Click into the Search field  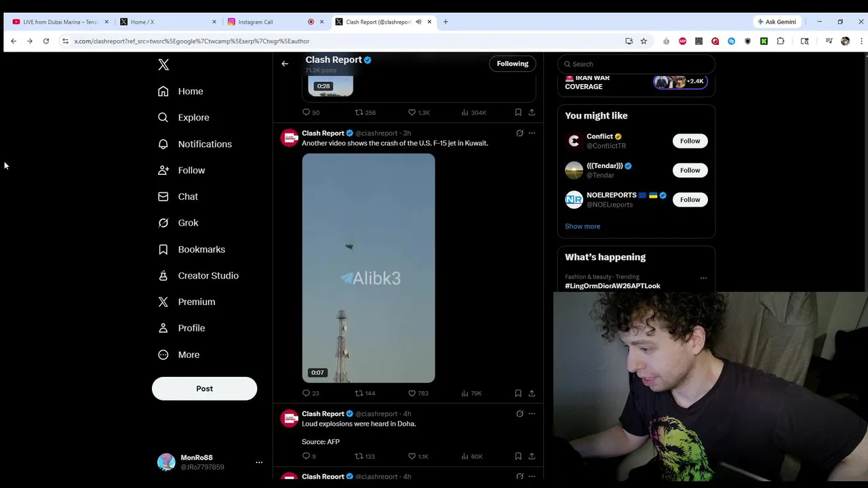[x=636, y=64]
